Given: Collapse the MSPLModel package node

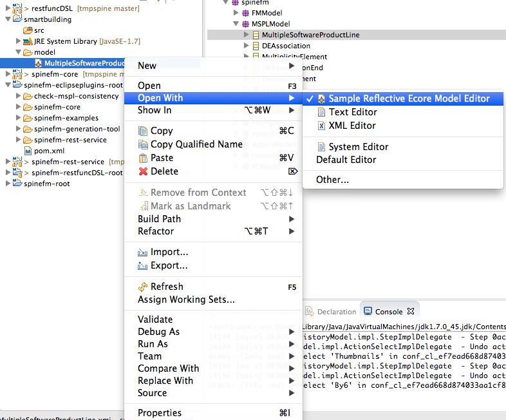Looking at the screenshot, I should pos(236,24).
